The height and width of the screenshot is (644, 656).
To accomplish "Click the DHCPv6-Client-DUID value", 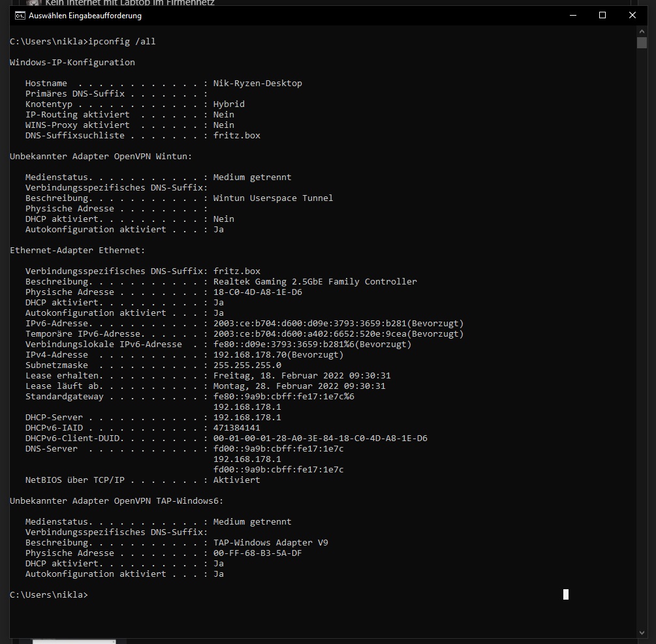I will tap(320, 438).
